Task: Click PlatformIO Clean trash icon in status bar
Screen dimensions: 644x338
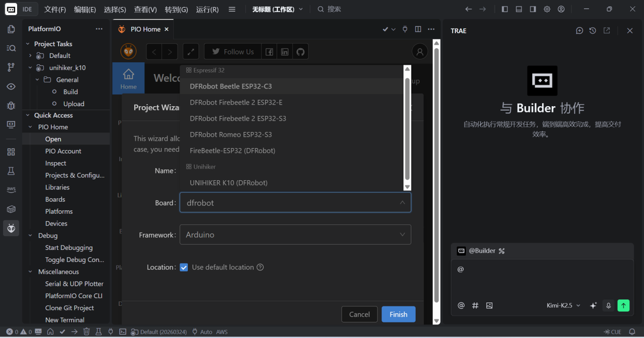Action: [87, 332]
